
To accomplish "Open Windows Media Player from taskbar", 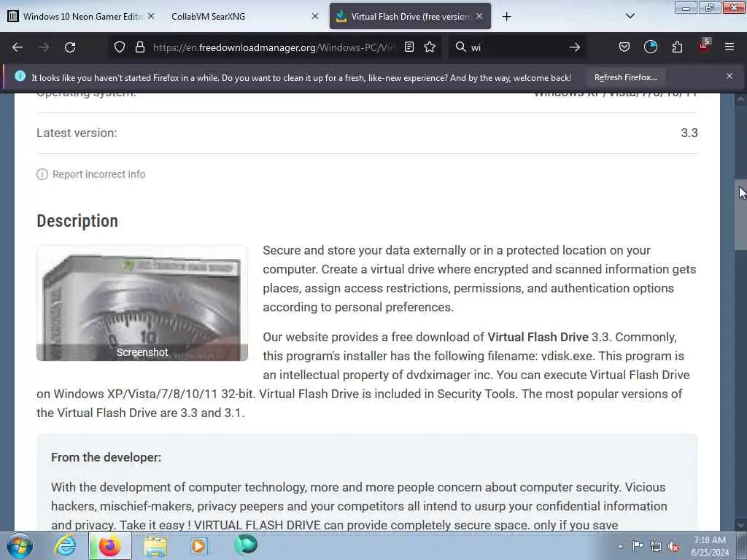I will tap(199, 546).
